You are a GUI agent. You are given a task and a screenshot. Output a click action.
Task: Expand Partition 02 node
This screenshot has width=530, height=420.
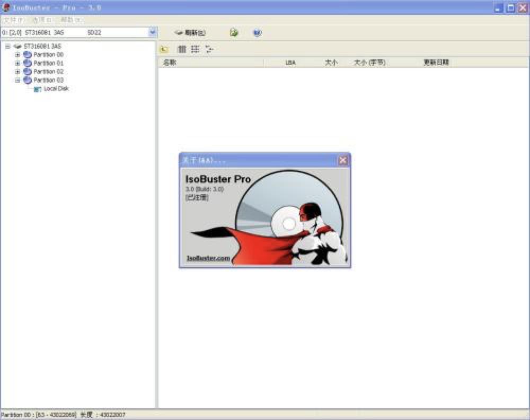17,72
